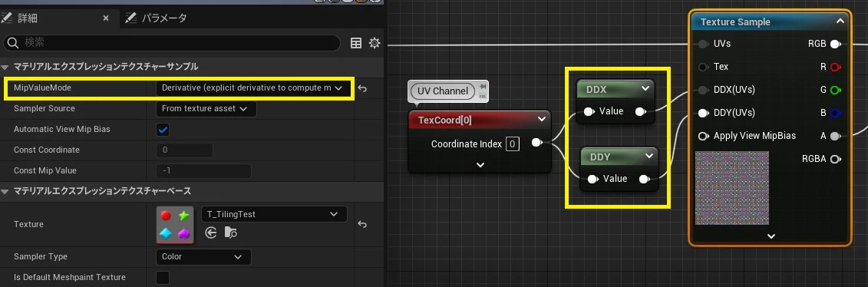
Task: Click Apply View MipBias input pin
Action: coord(704,136)
